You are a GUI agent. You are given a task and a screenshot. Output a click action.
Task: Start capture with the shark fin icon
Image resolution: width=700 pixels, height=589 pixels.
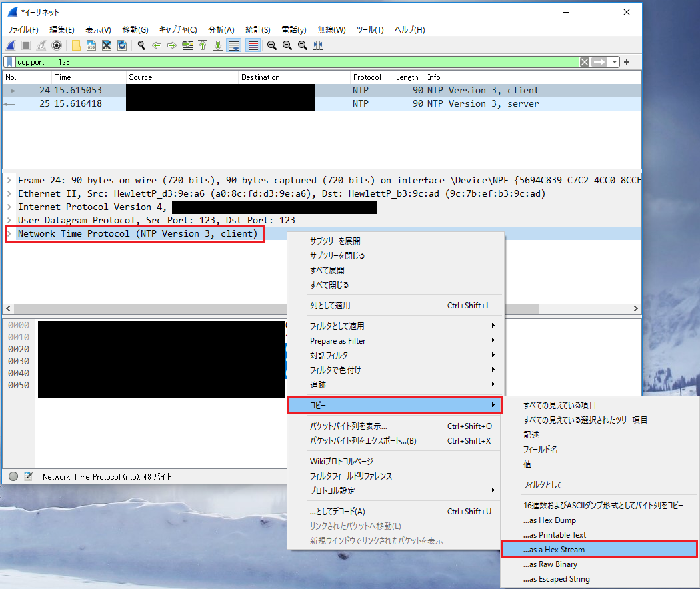click(x=11, y=45)
